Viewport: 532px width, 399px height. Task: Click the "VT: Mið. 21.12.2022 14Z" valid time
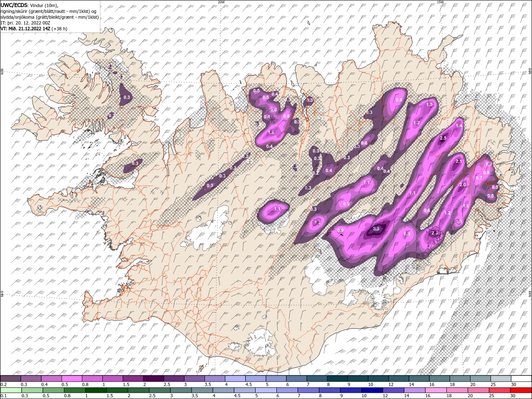(x=26, y=29)
